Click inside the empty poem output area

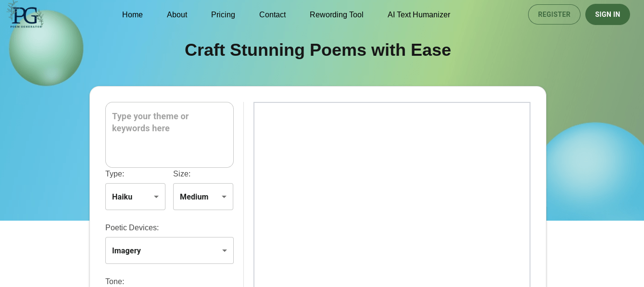(x=392, y=194)
